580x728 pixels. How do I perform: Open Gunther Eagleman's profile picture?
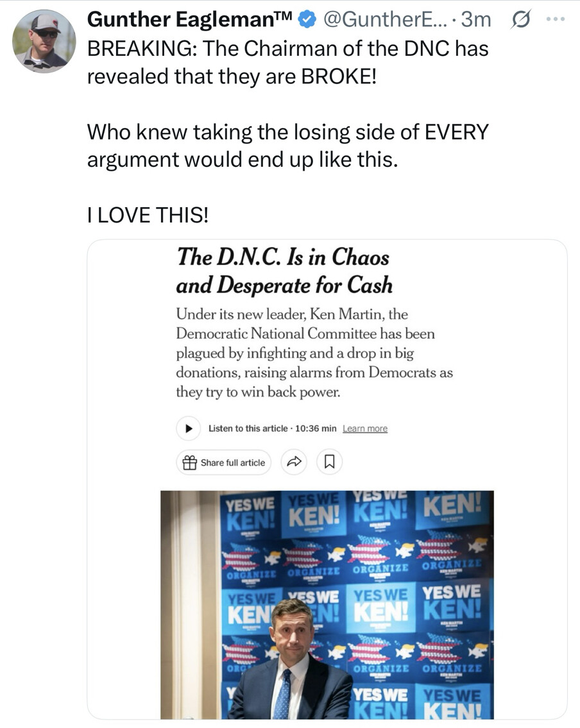(x=44, y=41)
